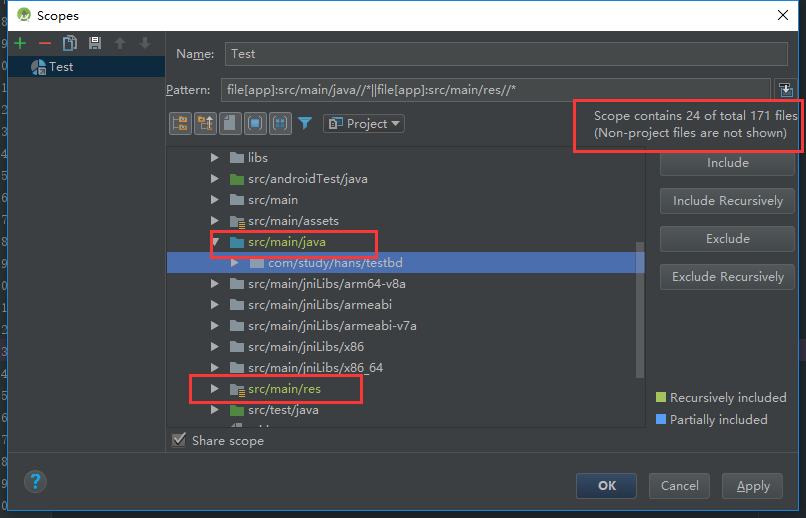Select src/test/java tree row
This screenshot has width=806, height=518.
pos(405,410)
